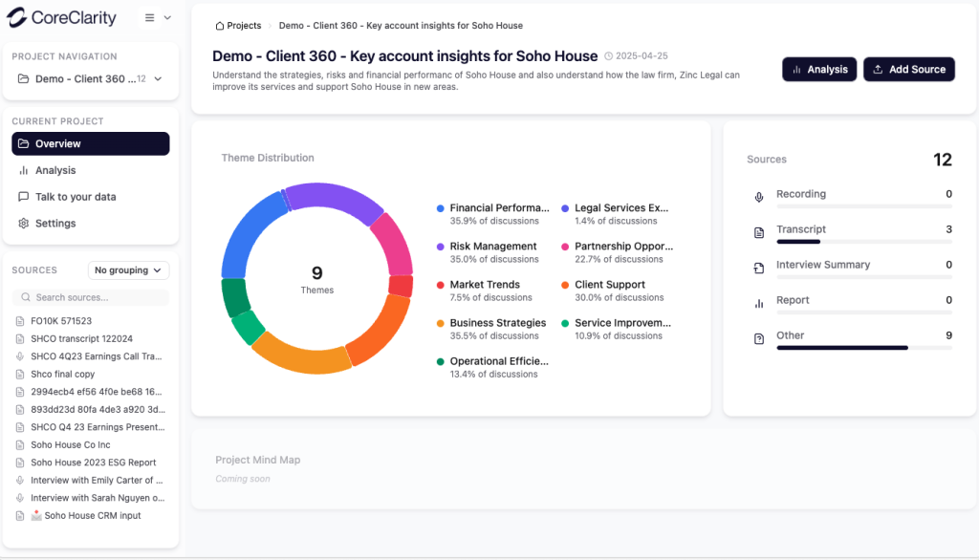
Task: Open Settings in the sidebar
Action: click(x=55, y=224)
